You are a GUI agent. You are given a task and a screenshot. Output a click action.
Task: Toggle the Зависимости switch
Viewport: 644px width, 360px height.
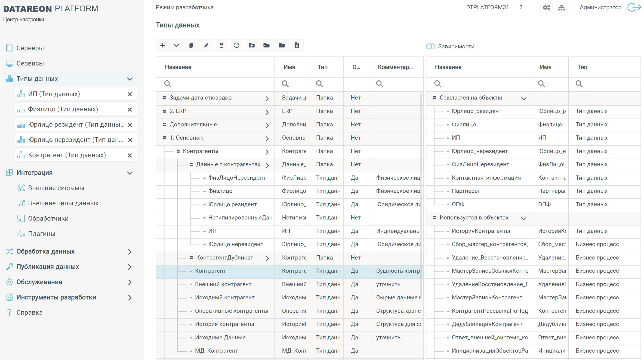pyautogui.click(x=430, y=47)
